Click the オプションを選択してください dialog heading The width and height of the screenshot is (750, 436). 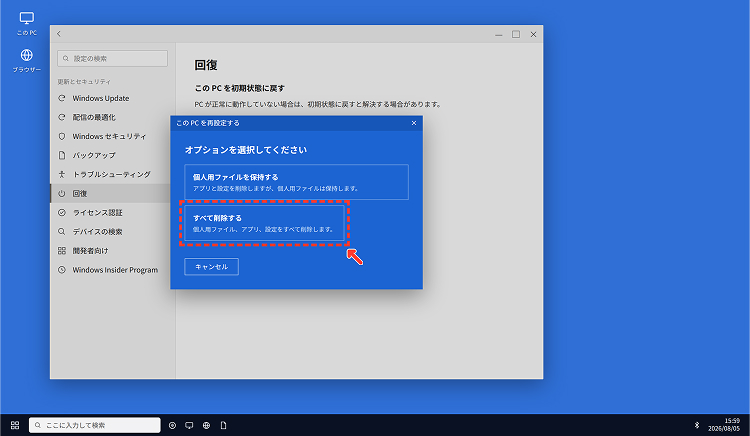[246, 150]
